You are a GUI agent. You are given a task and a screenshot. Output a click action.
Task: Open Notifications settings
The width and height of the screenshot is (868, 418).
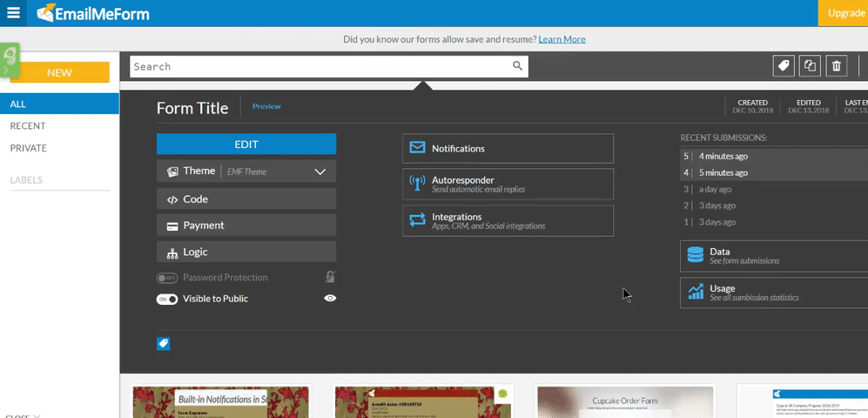(508, 148)
